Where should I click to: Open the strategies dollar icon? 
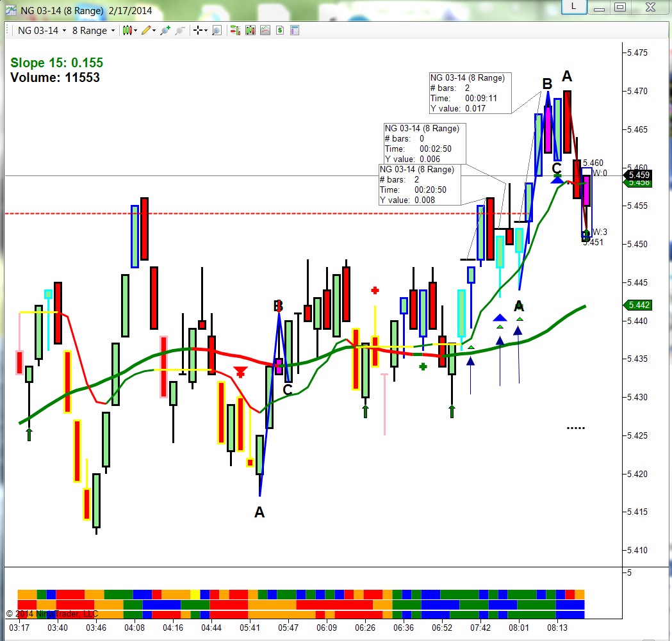280,31
